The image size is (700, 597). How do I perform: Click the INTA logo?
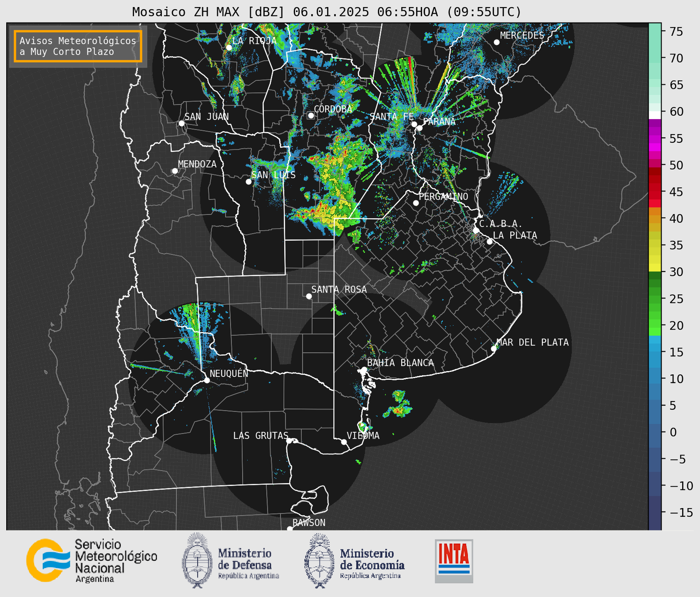[454, 561]
